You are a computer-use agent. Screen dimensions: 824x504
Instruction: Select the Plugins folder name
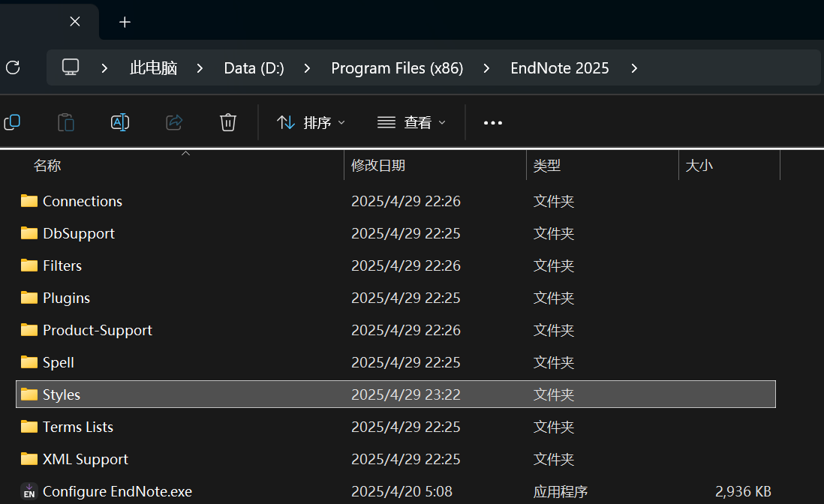(x=67, y=298)
